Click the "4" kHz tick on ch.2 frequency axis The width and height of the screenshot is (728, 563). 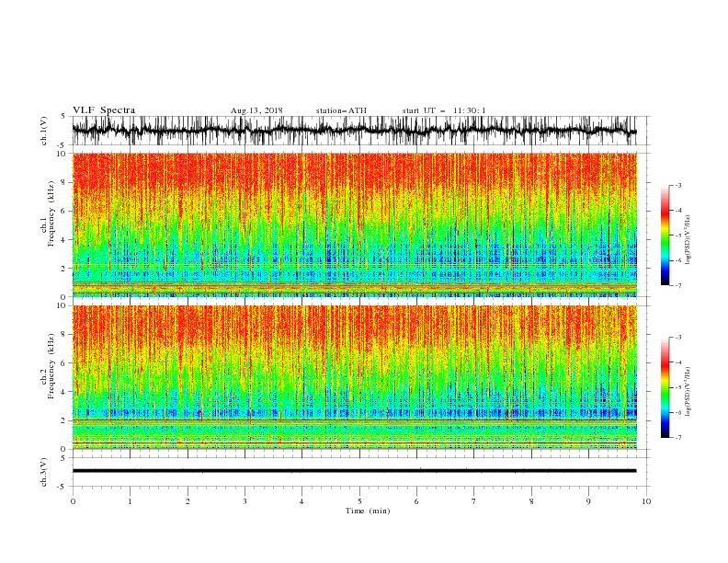tap(64, 392)
